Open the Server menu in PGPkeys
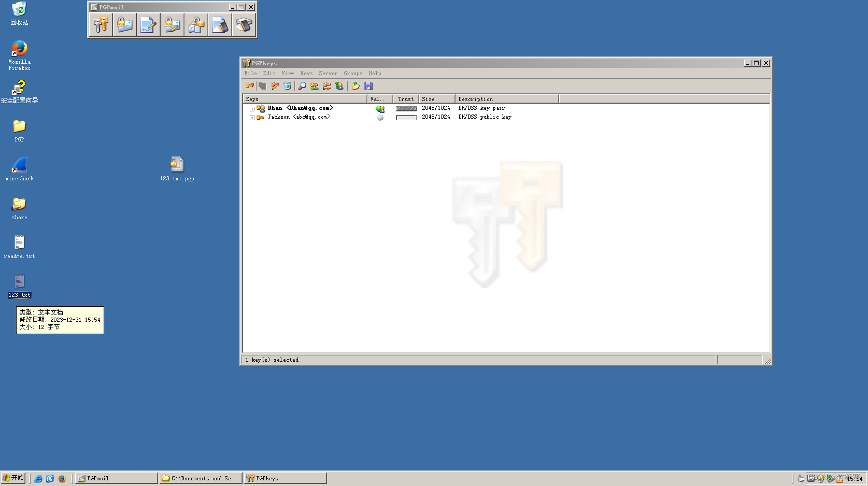Viewport: 868px width, 486px height. tap(328, 74)
